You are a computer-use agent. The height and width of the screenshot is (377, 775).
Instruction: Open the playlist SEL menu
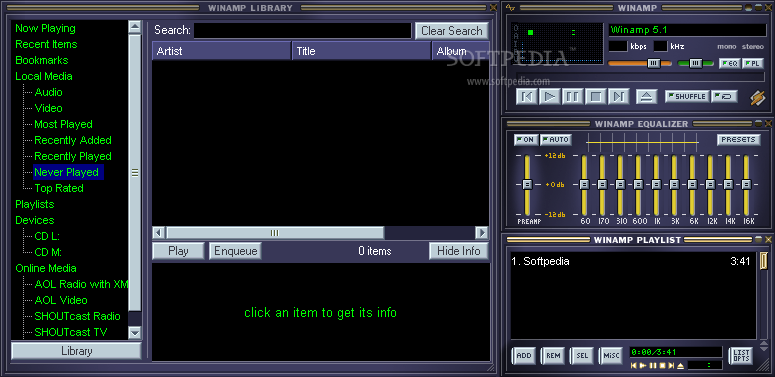581,356
